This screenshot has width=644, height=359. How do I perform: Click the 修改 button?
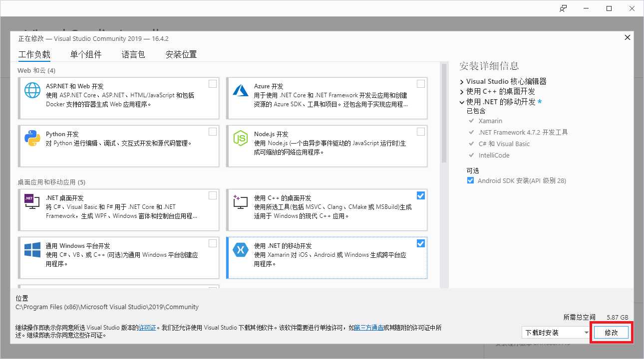pyautogui.click(x=612, y=333)
